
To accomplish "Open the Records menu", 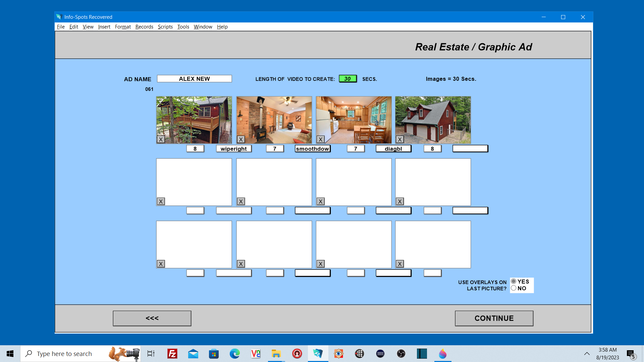I will pyautogui.click(x=144, y=27).
